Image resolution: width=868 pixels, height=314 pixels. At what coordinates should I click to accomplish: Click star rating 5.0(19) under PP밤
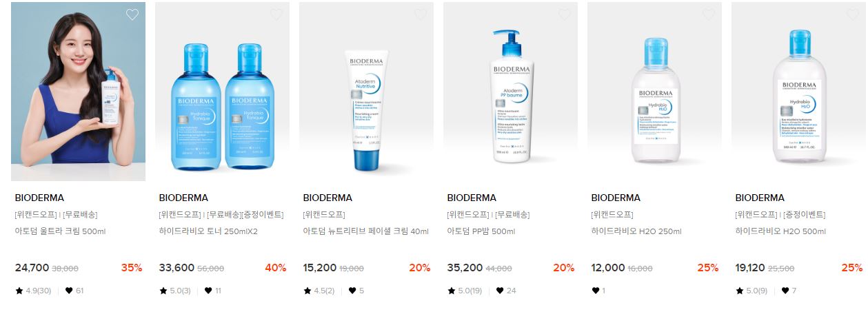tap(465, 291)
